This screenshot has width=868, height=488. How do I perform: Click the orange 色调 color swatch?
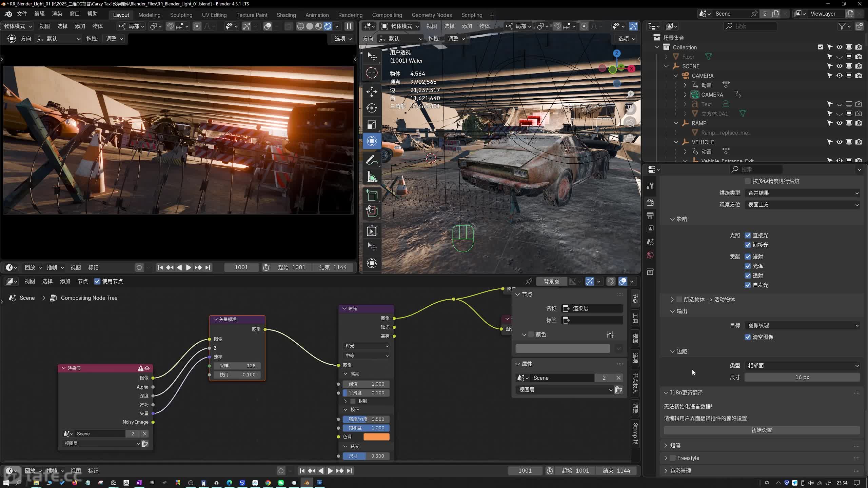coord(376,437)
